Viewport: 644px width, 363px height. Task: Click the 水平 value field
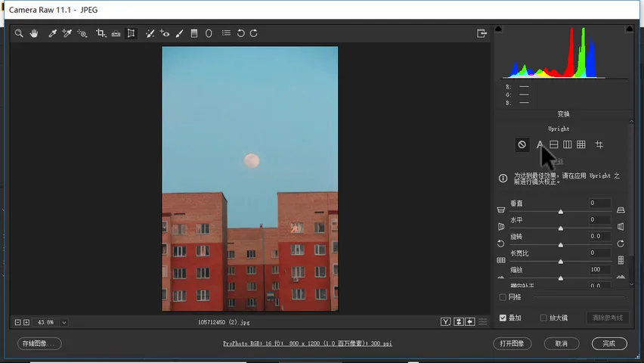(x=599, y=219)
